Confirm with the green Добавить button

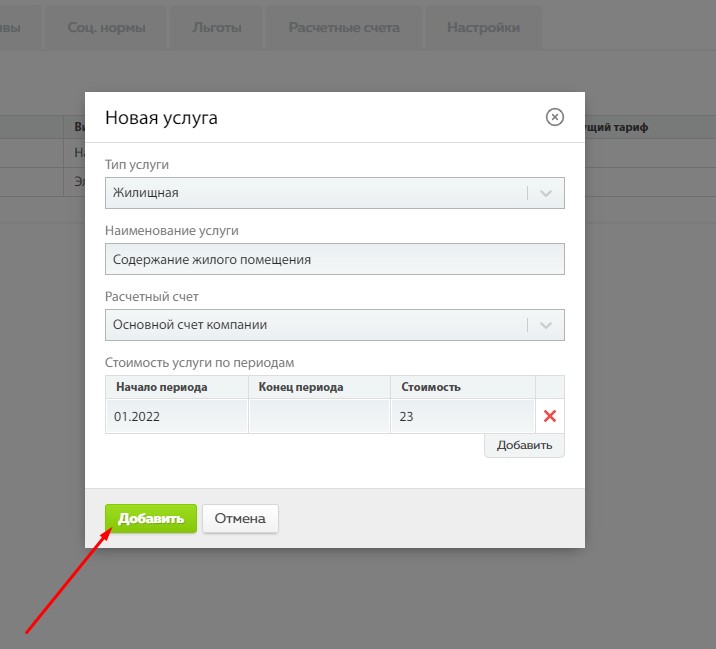coord(151,518)
